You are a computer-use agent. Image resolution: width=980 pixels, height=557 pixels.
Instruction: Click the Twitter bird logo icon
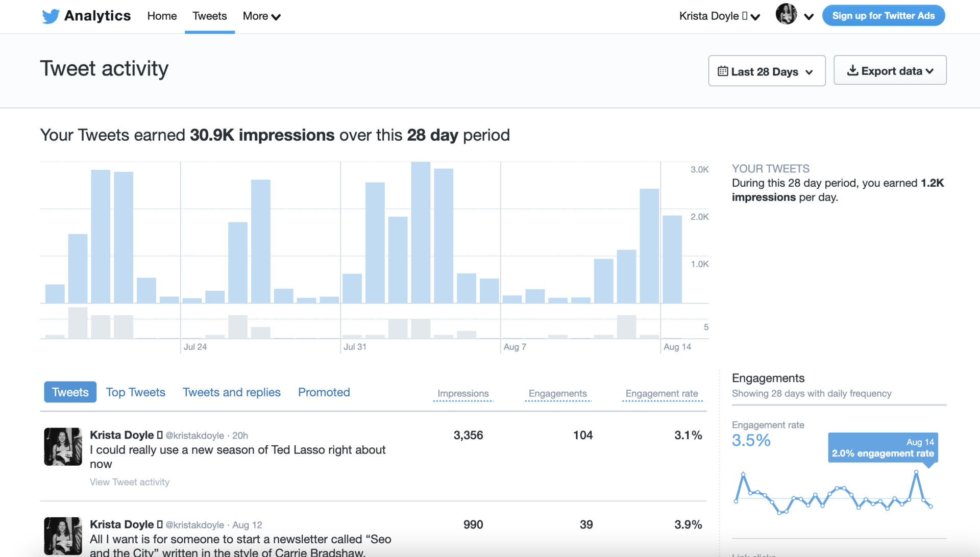(x=51, y=15)
